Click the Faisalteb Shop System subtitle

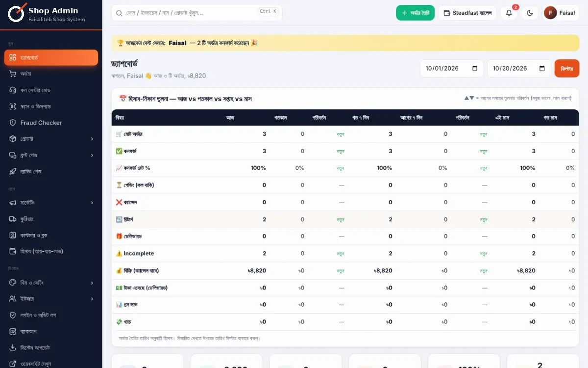[57, 20]
